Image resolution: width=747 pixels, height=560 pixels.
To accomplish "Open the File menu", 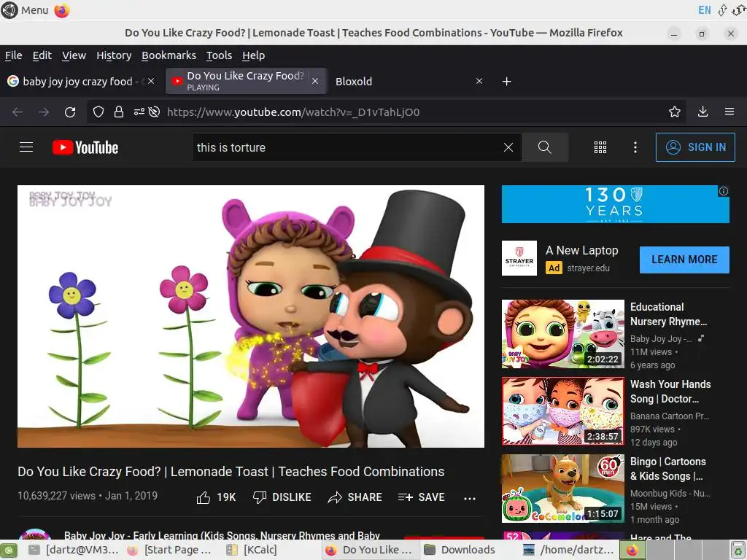I will (13, 55).
